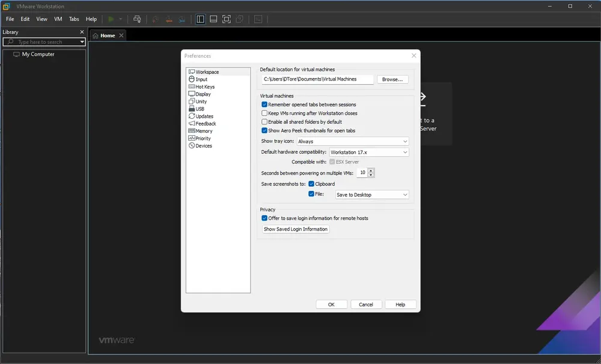Select the Memory category icon
The image size is (601, 364).
(192, 131)
